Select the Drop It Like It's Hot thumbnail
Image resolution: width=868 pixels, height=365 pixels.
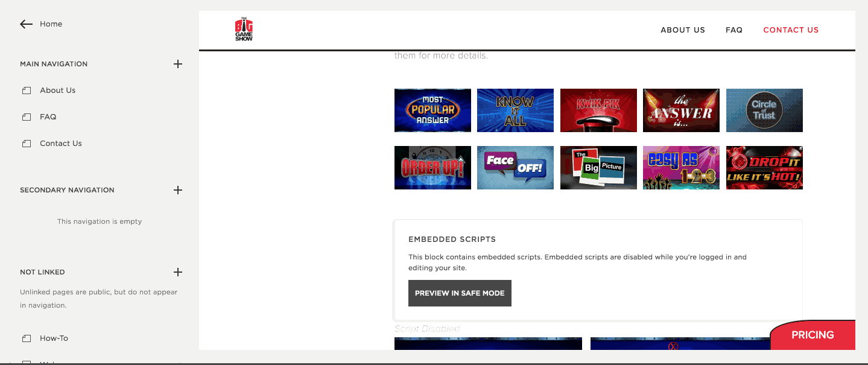pyautogui.click(x=764, y=168)
